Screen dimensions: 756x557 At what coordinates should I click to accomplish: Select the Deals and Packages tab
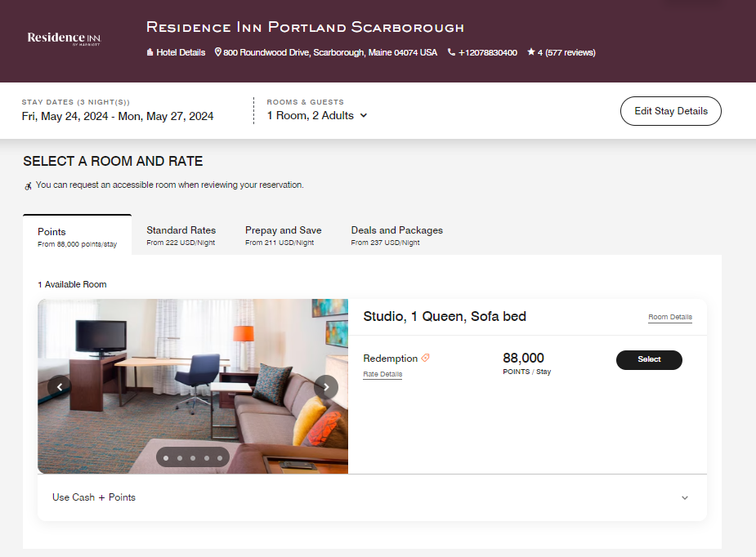coord(396,235)
